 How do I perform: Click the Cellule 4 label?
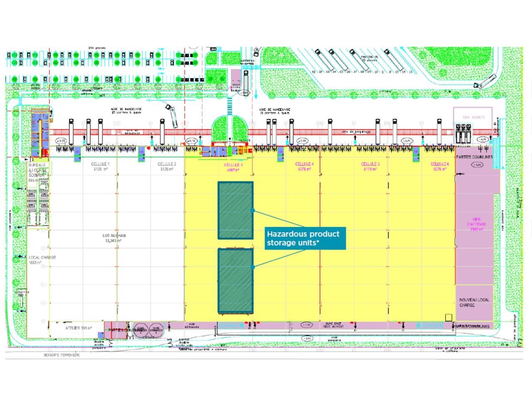[304, 167]
